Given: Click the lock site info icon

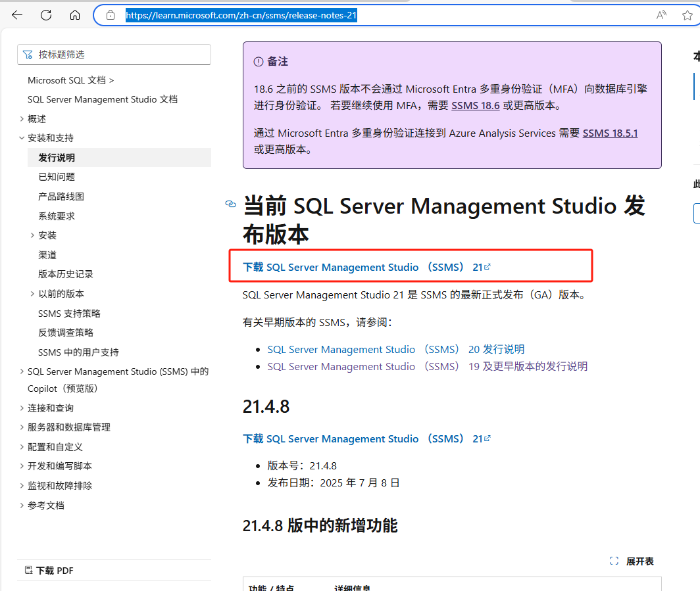Looking at the screenshot, I should coord(111,16).
